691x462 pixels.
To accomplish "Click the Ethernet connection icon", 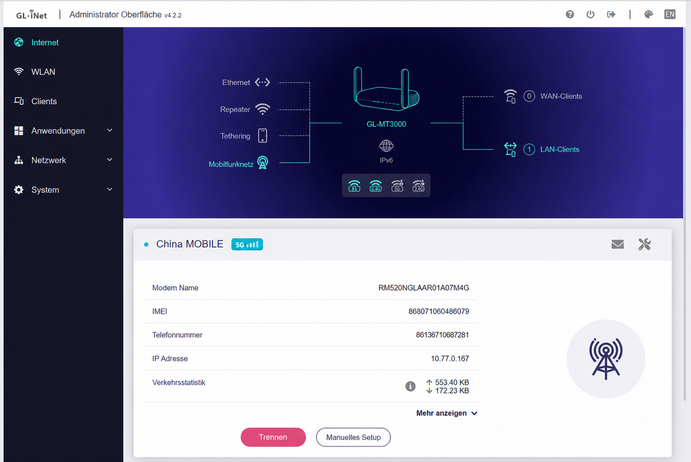I will click(x=263, y=82).
